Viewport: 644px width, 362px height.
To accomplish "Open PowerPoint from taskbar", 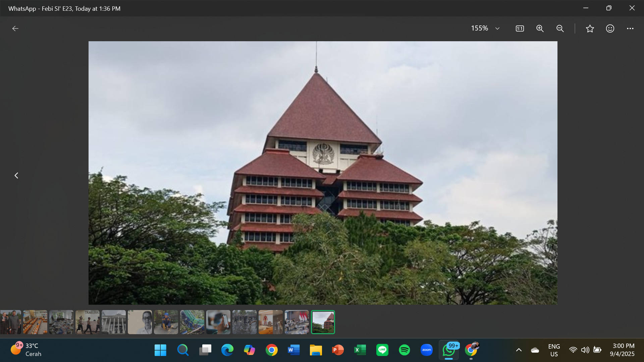I will pos(338,350).
